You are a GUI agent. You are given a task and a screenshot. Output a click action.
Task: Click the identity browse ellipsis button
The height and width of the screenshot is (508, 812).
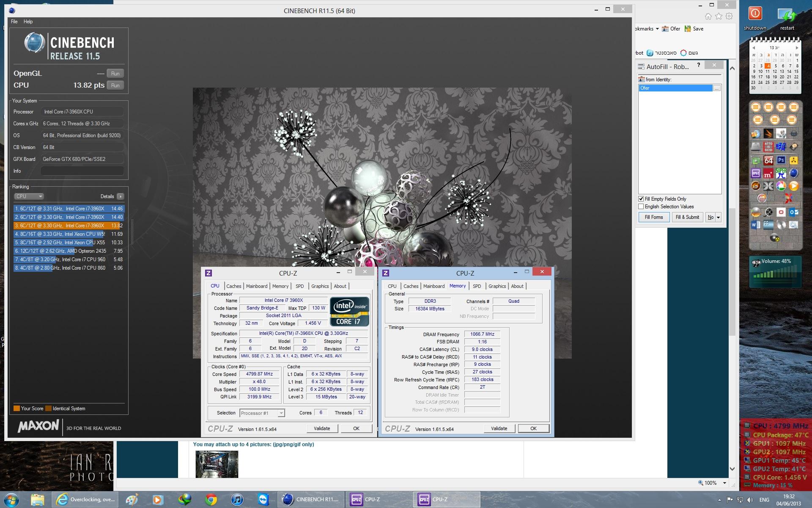point(717,88)
